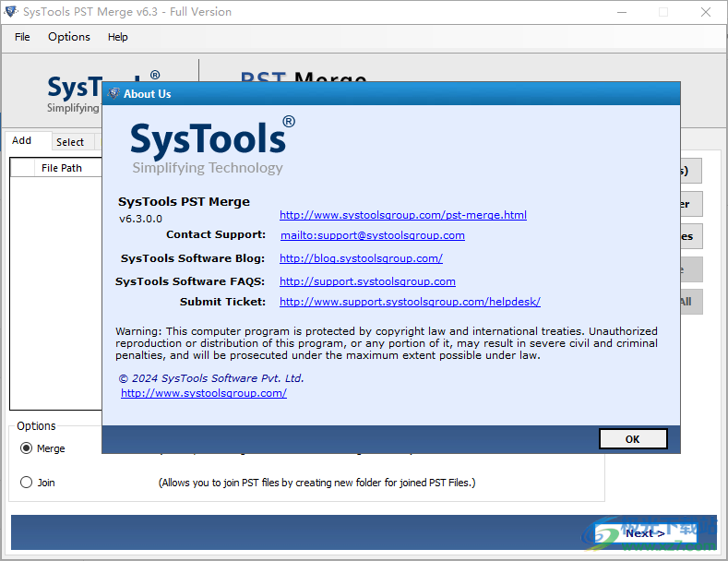
Task: Select the Merge radio option
Action: click(x=42, y=448)
